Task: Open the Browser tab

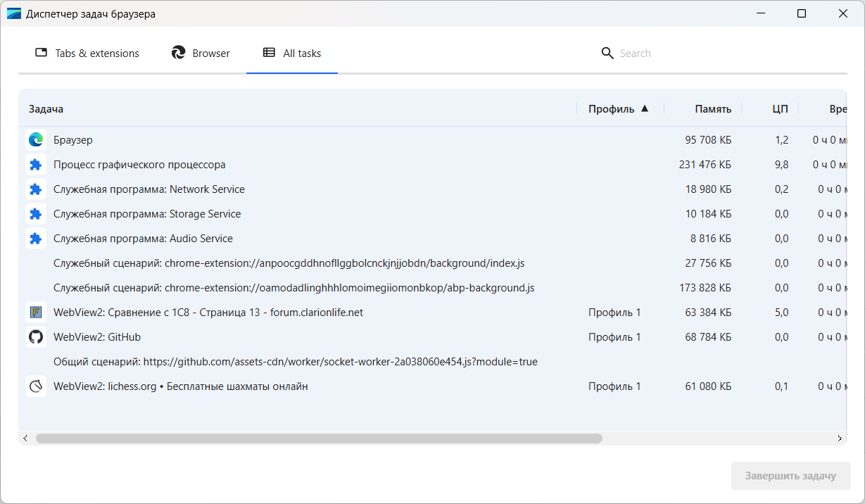Action: click(201, 53)
